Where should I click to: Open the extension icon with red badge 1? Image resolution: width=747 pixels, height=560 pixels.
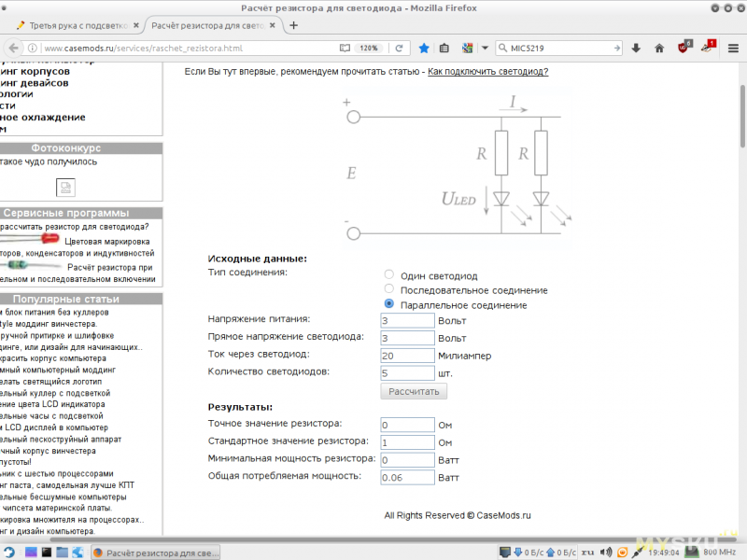click(708, 48)
